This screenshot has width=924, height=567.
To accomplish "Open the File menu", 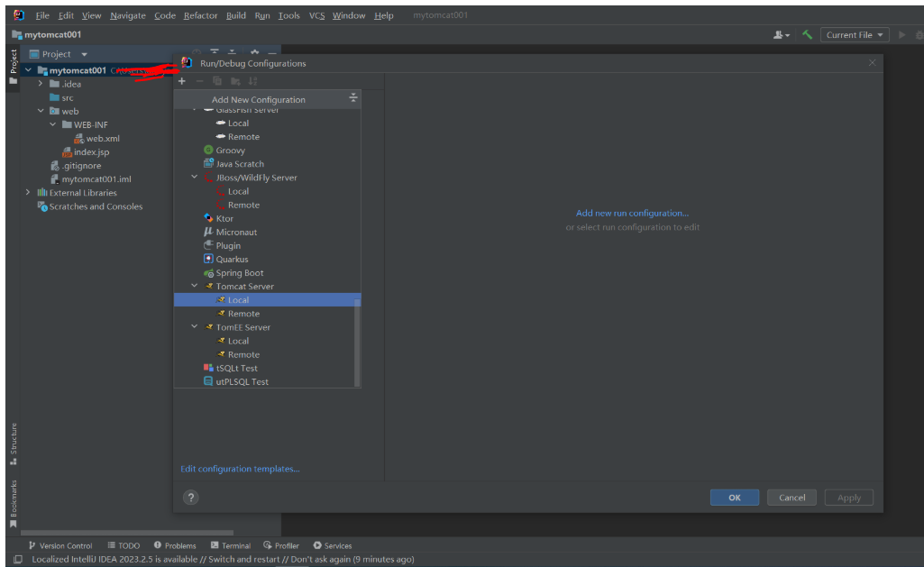I will 42,15.
